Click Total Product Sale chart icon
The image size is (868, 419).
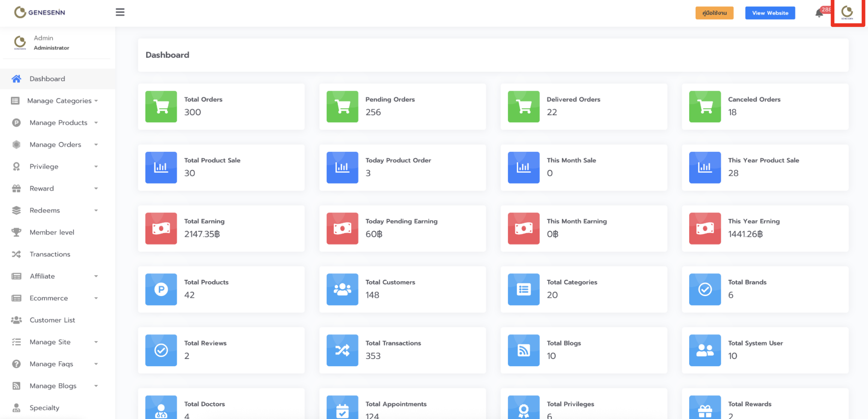(161, 168)
